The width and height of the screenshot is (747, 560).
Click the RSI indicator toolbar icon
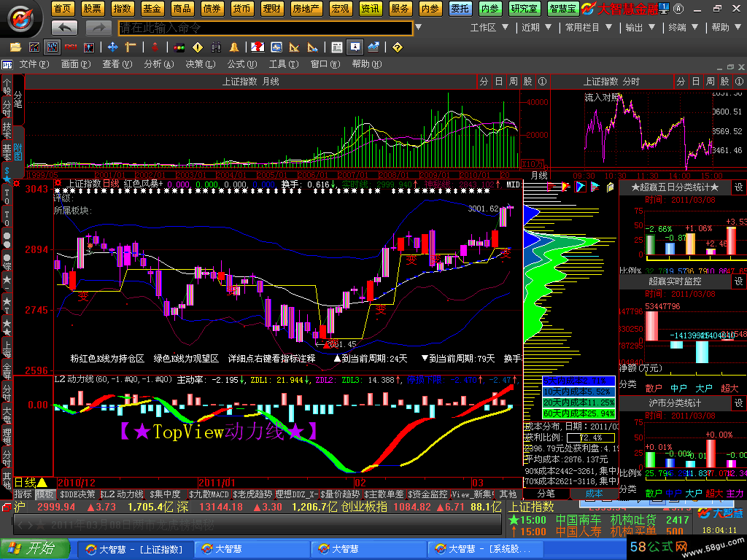[71, 47]
